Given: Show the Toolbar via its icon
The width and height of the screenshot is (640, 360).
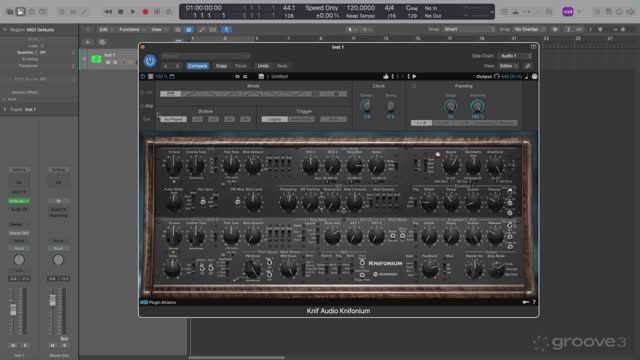Looking at the screenshot, I should [42, 12].
